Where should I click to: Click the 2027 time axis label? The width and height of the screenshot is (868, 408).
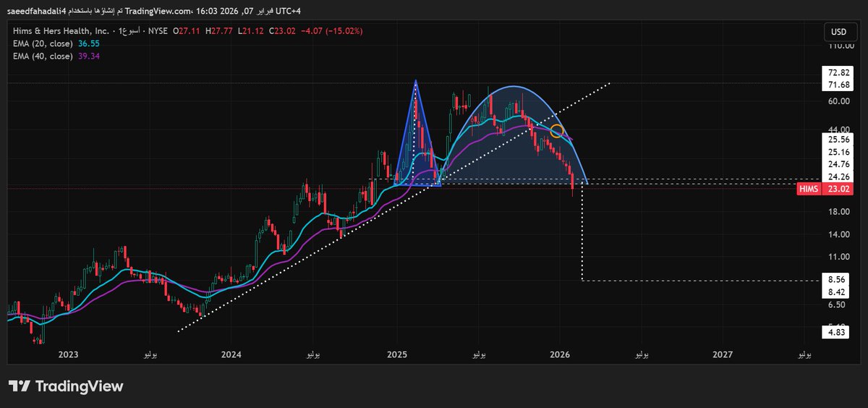(x=722, y=354)
